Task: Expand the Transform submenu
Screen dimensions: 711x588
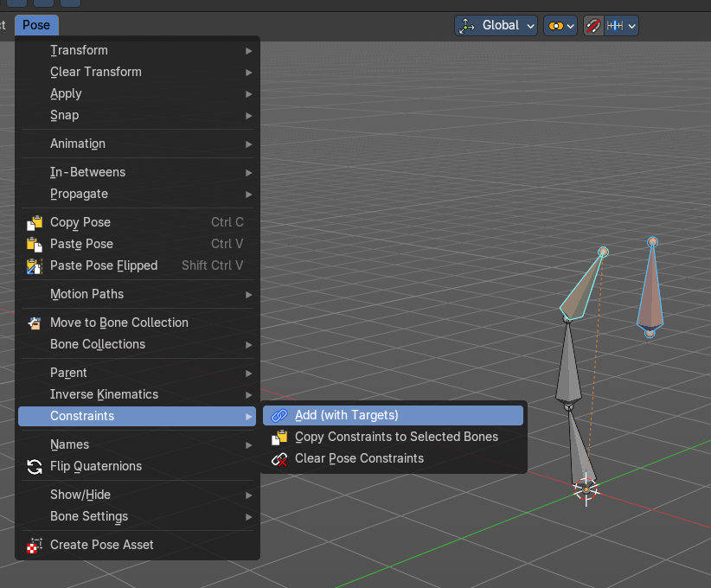Action: (138, 50)
